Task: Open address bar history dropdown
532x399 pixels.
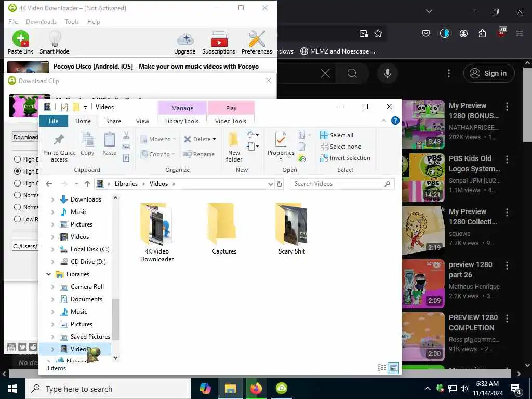Action: (x=270, y=184)
